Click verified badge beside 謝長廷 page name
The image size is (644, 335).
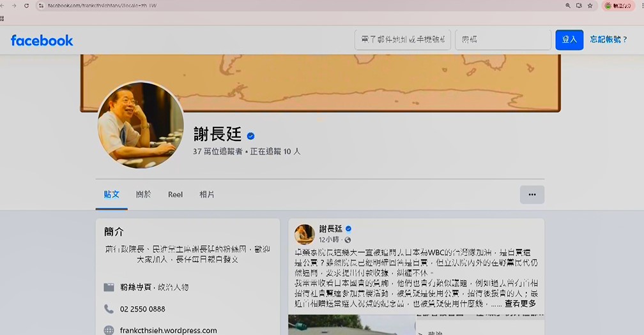click(x=250, y=136)
